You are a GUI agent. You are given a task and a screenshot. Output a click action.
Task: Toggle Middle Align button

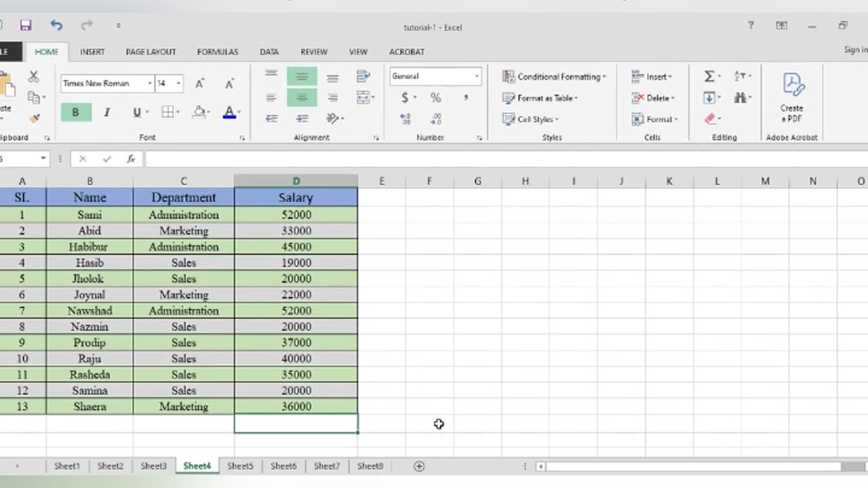[x=302, y=77]
